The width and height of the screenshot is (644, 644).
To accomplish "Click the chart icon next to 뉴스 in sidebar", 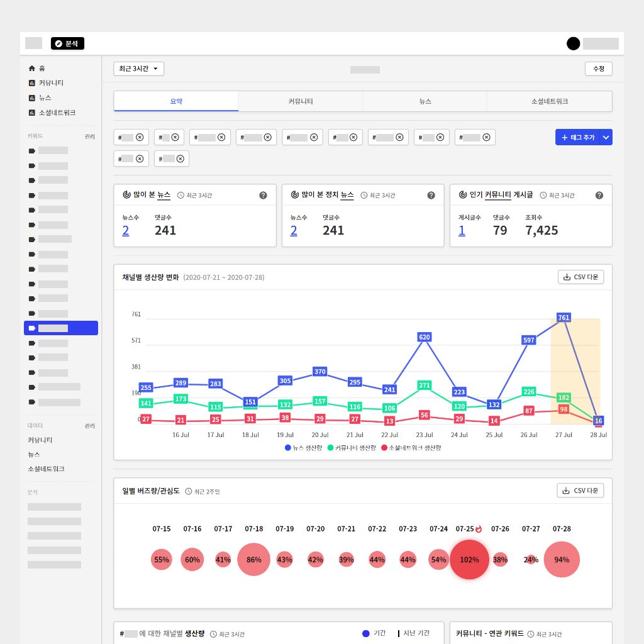I will pos(32,98).
